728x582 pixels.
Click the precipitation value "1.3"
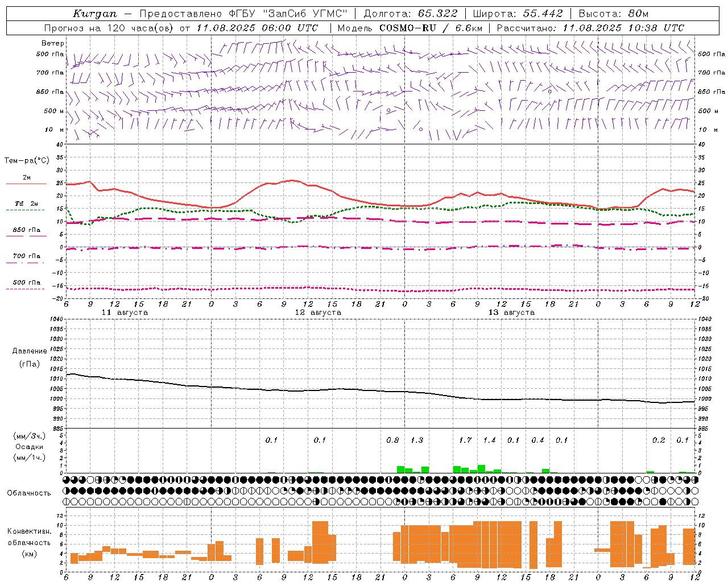(x=417, y=440)
